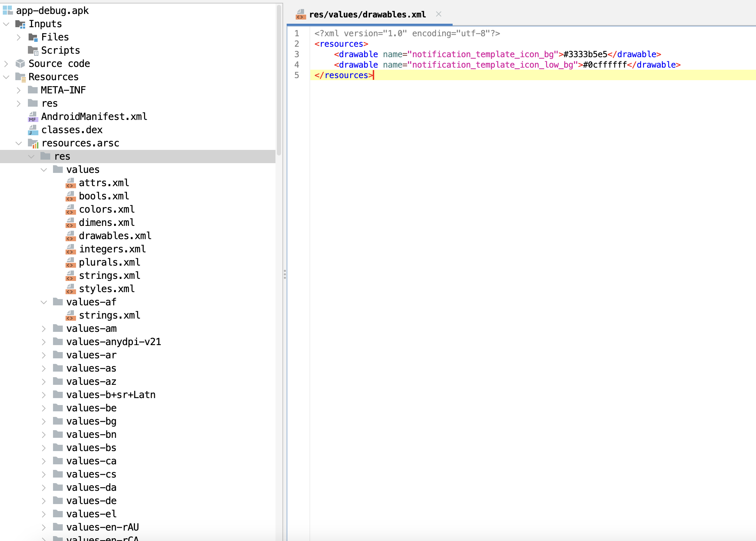Click the resources.arsc chart icon
This screenshot has width=756, height=541.
(33, 143)
